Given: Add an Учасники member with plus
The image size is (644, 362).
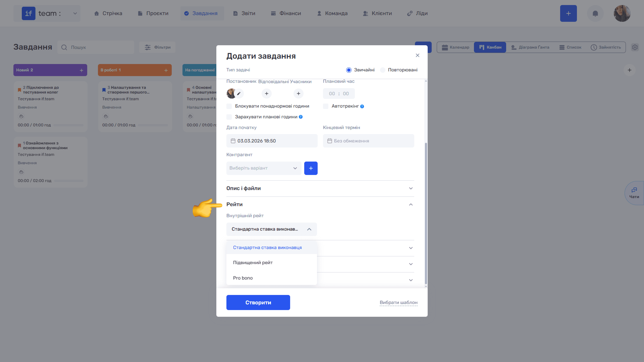Looking at the screenshot, I should [x=298, y=94].
